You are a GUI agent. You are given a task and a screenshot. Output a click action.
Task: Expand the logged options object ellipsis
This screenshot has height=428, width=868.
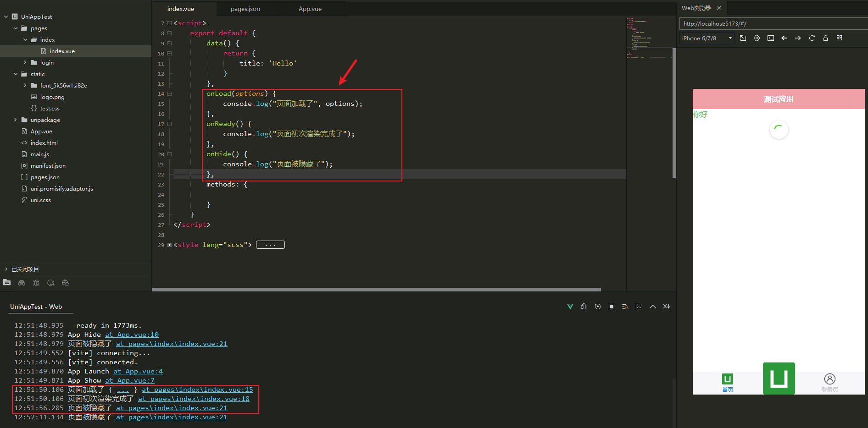123,390
